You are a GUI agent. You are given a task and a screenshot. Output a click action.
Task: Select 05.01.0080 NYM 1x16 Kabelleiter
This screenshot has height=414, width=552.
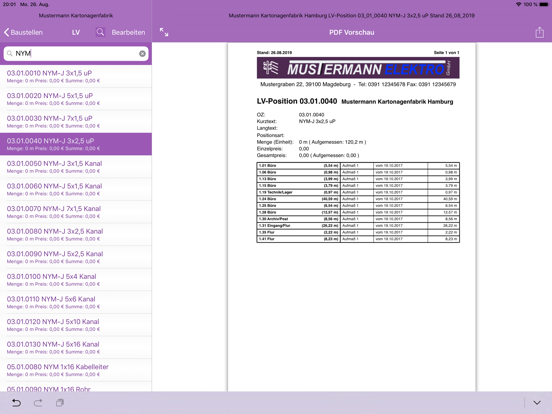pyautogui.click(x=76, y=370)
